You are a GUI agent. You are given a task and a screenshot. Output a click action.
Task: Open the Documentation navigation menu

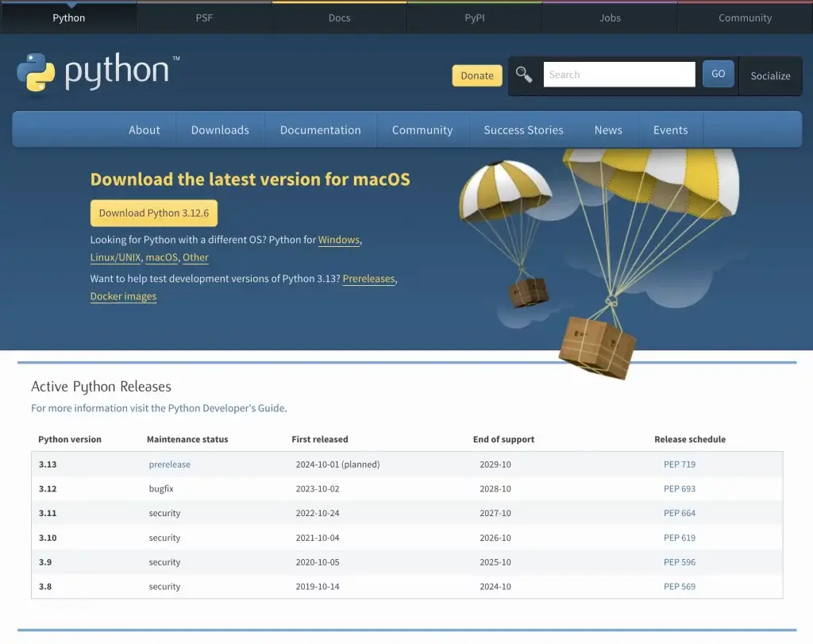tap(320, 129)
